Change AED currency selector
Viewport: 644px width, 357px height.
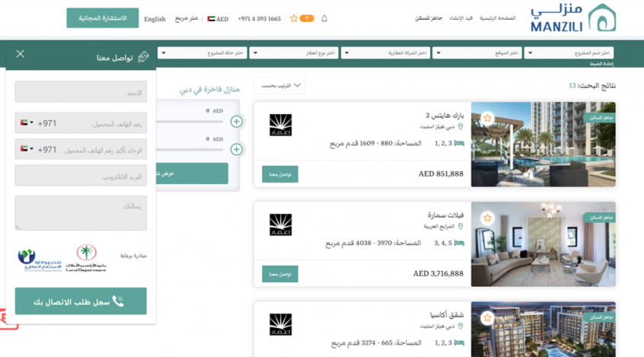[218, 19]
